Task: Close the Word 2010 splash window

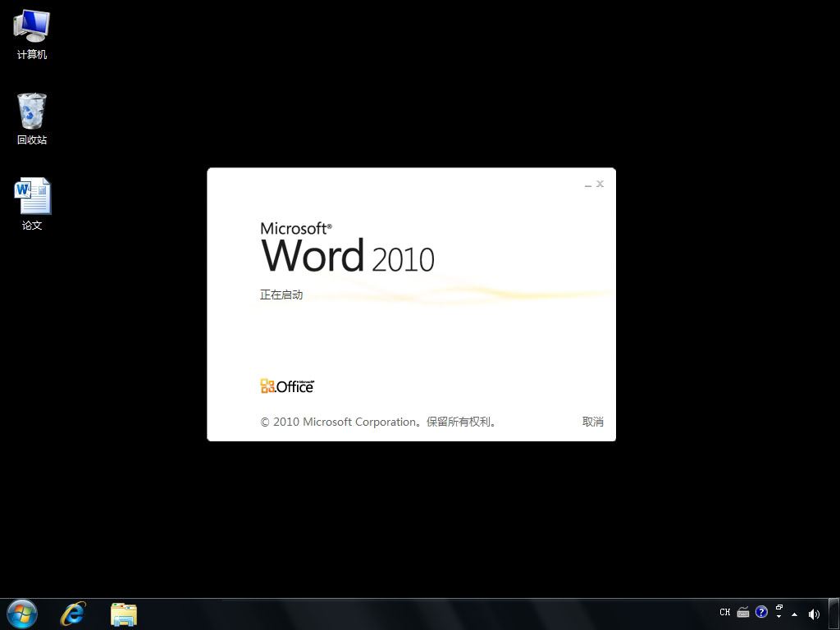Action: point(600,184)
